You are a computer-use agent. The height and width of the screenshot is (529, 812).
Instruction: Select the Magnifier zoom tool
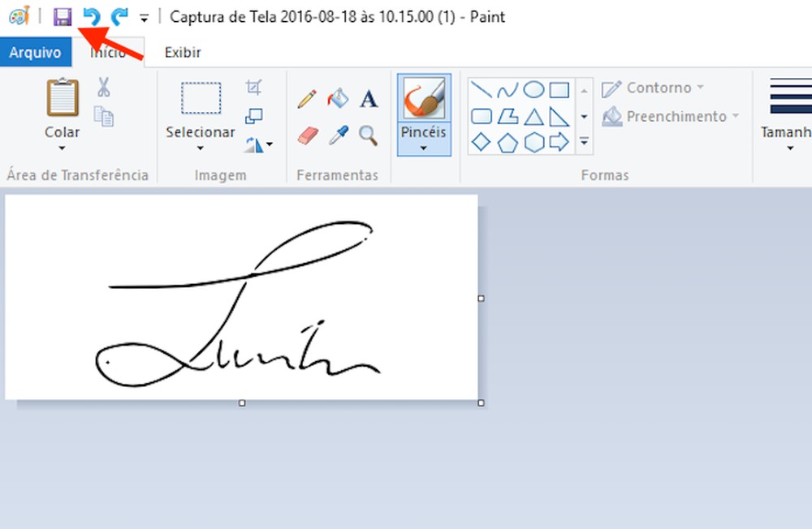(367, 135)
